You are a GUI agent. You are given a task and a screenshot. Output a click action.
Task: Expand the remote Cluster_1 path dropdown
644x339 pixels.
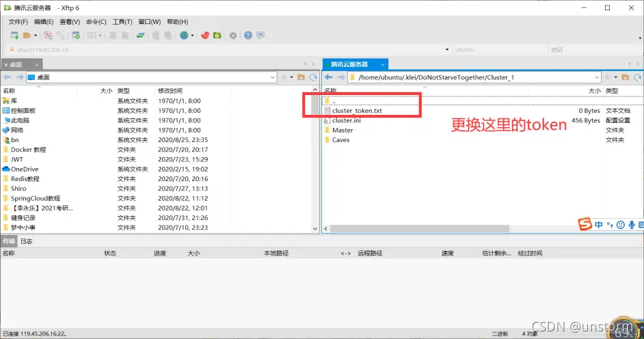[x=597, y=77]
